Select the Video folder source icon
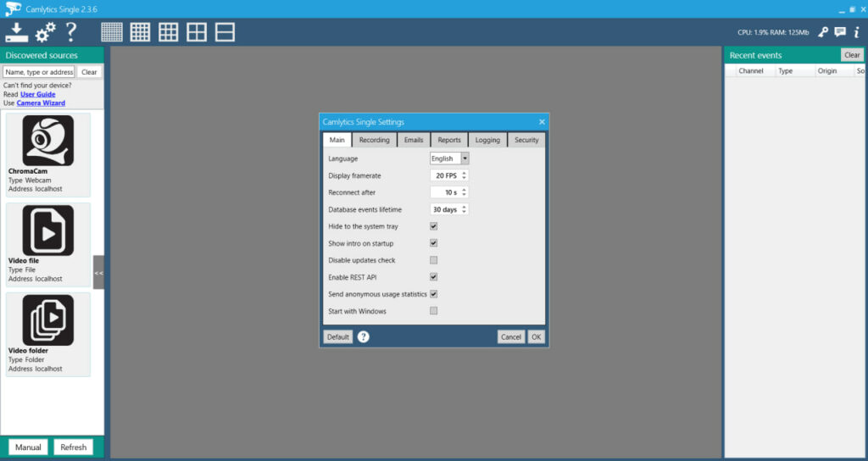This screenshot has width=868, height=461. (x=48, y=319)
